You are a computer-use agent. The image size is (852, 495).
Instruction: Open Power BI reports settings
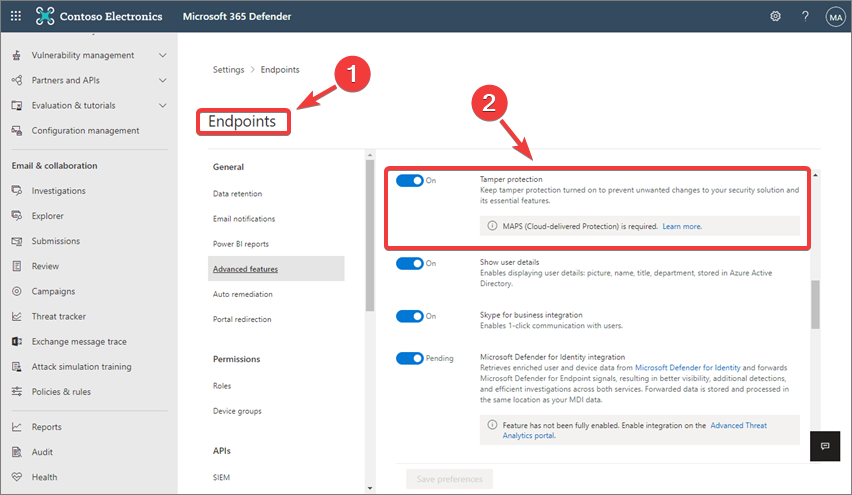241,244
